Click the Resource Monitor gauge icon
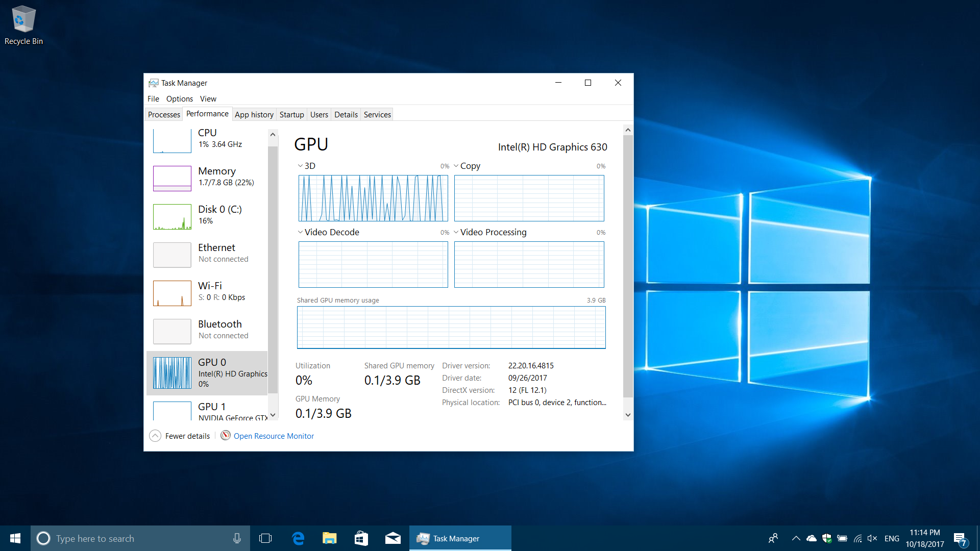The image size is (980, 551). [226, 436]
